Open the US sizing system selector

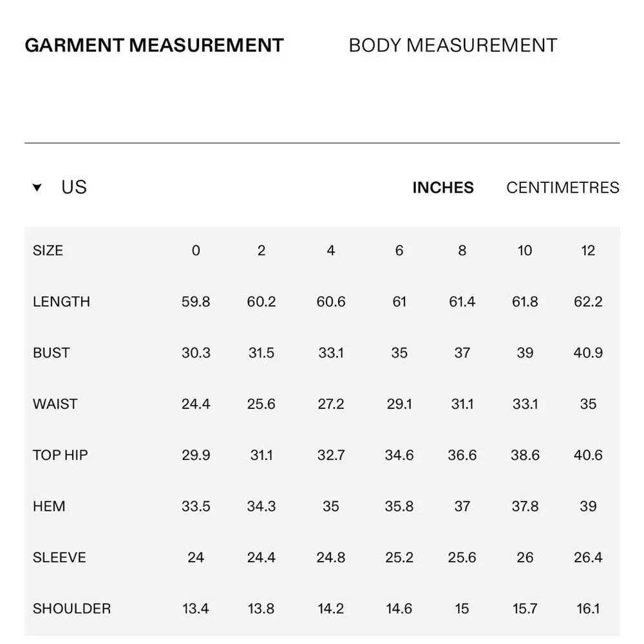[73, 187]
